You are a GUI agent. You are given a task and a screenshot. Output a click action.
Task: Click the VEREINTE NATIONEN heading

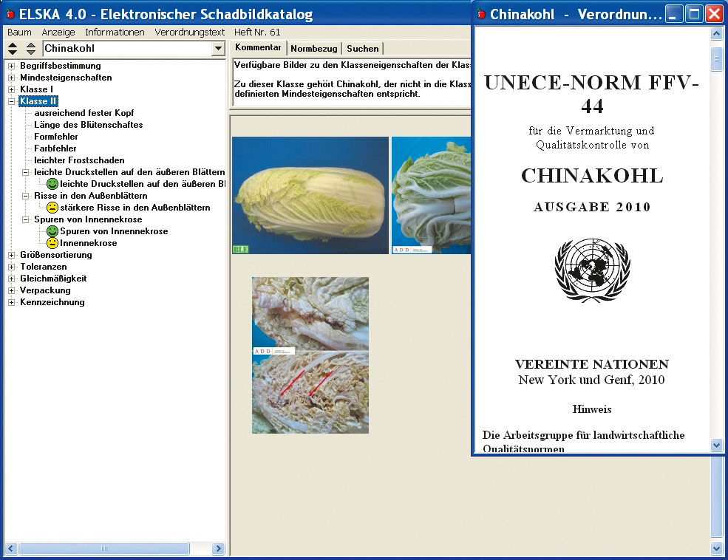pyautogui.click(x=592, y=364)
